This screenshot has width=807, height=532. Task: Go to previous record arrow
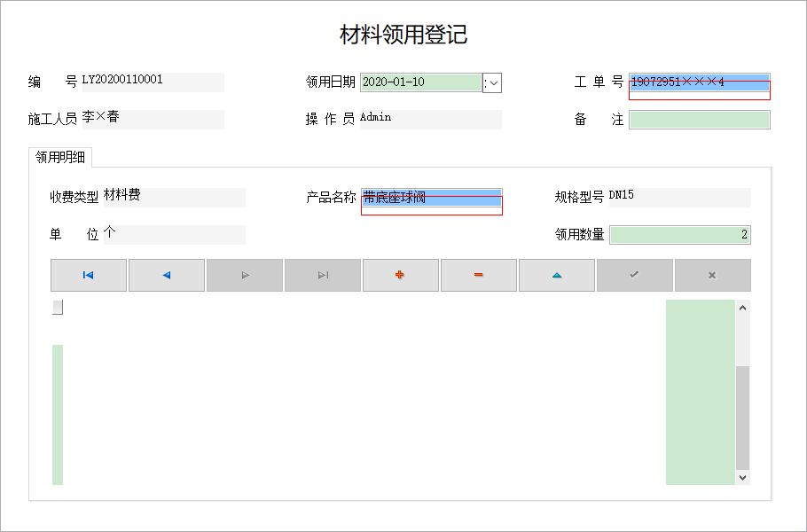point(167,275)
